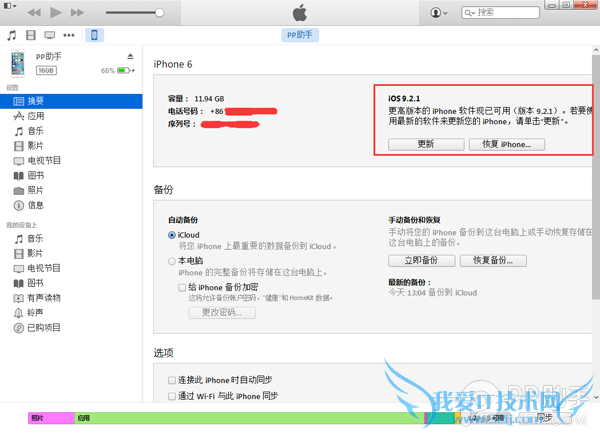Click the book icon beside settings 图书

pos(19,176)
